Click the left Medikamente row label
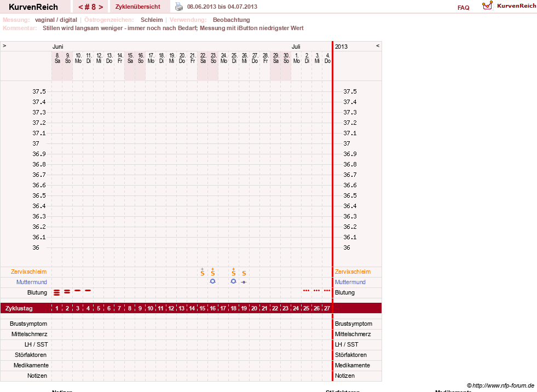537x392 pixels. (31, 365)
